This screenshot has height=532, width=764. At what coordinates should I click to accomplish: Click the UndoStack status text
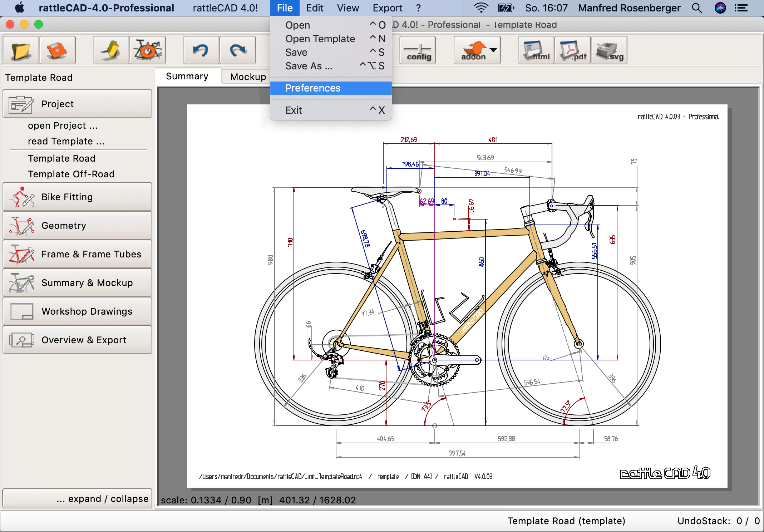pyautogui.click(x=719, y=521)
